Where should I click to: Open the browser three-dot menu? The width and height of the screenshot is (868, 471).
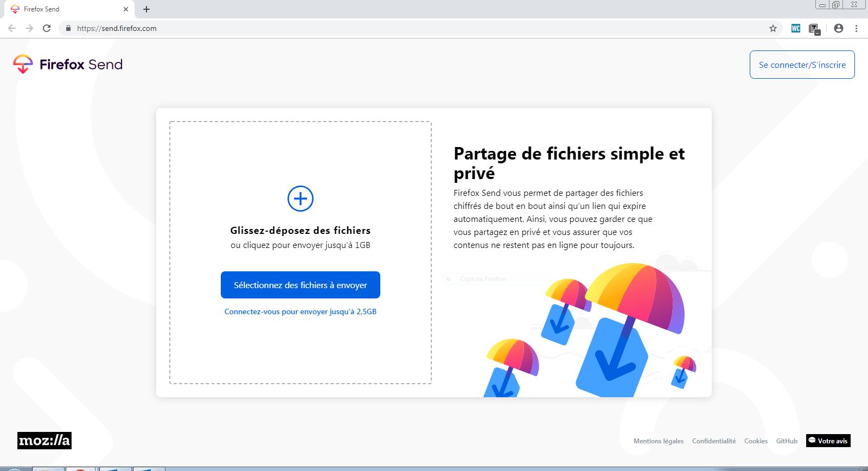857,28
